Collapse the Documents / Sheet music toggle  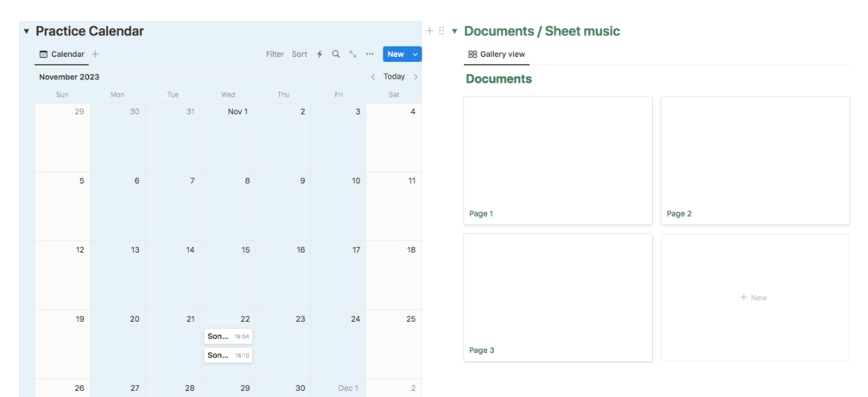point(454,32)
